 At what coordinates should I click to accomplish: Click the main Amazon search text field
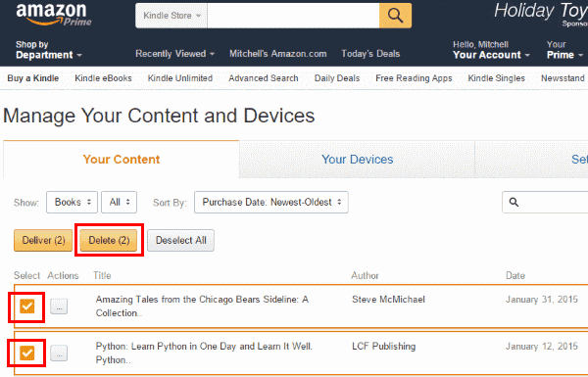click(293, 16)
